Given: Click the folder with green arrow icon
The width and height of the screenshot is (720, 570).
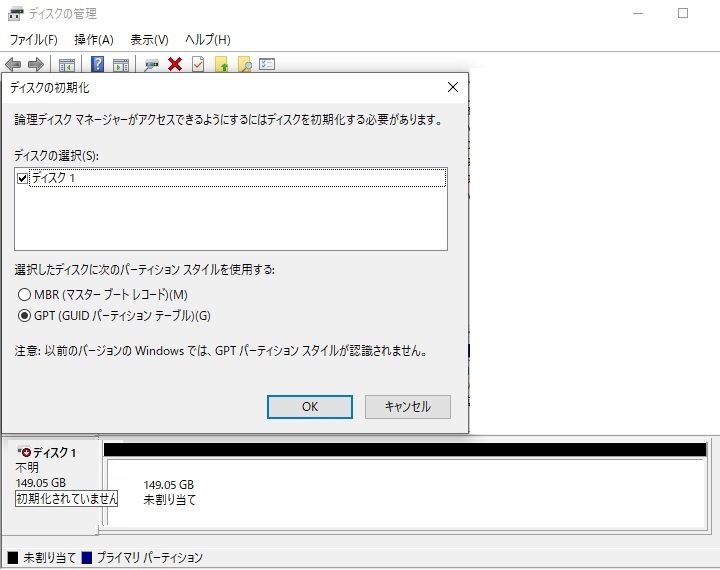Looking at the screenshot, I should click(221, 64).
